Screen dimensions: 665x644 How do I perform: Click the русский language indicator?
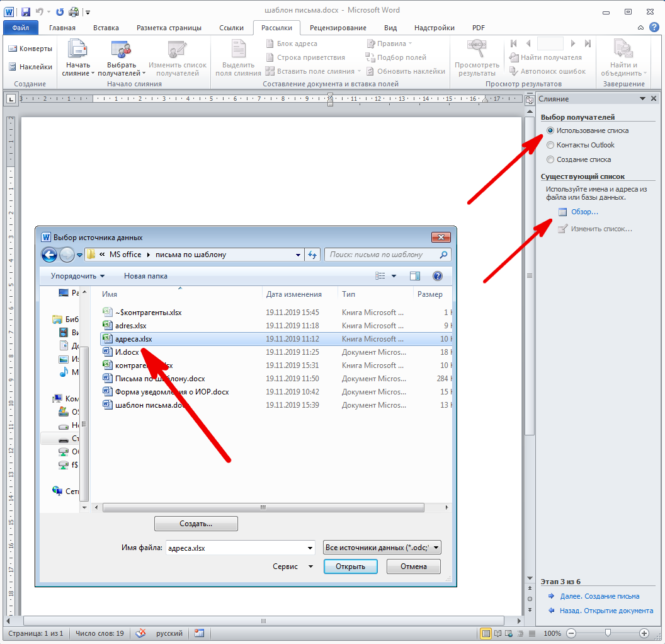[169, 633]
